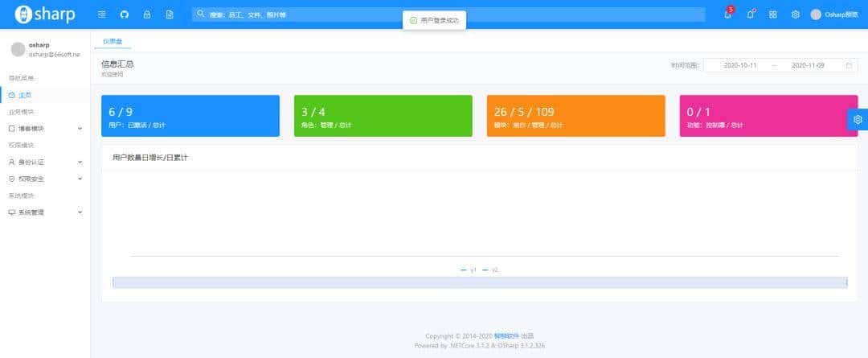This screenshot has height=358, width=868.
Task: Switch to the 仪表盘 tab
Action: click(113, 42)
